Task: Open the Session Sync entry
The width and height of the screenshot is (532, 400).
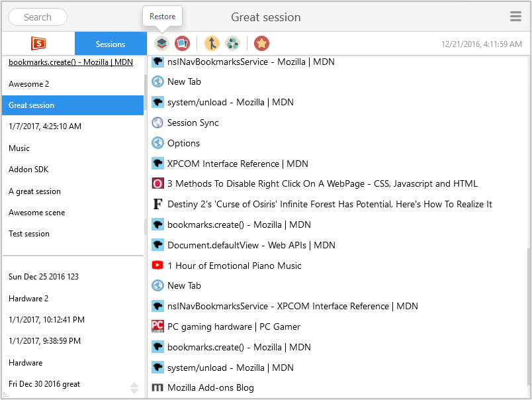Action: click(x=193, y=123)
